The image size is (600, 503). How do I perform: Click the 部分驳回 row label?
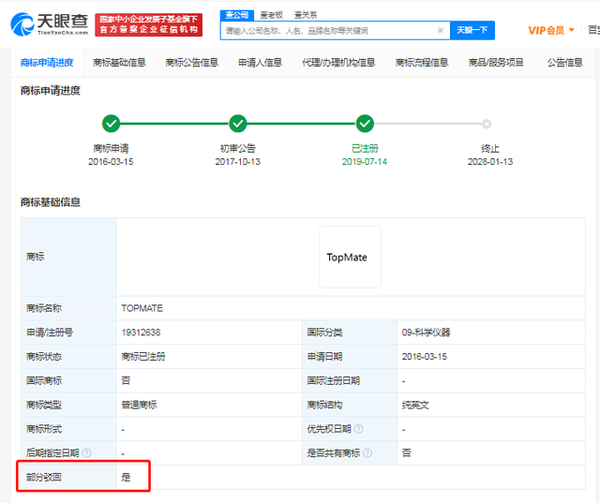click(44, 477)
